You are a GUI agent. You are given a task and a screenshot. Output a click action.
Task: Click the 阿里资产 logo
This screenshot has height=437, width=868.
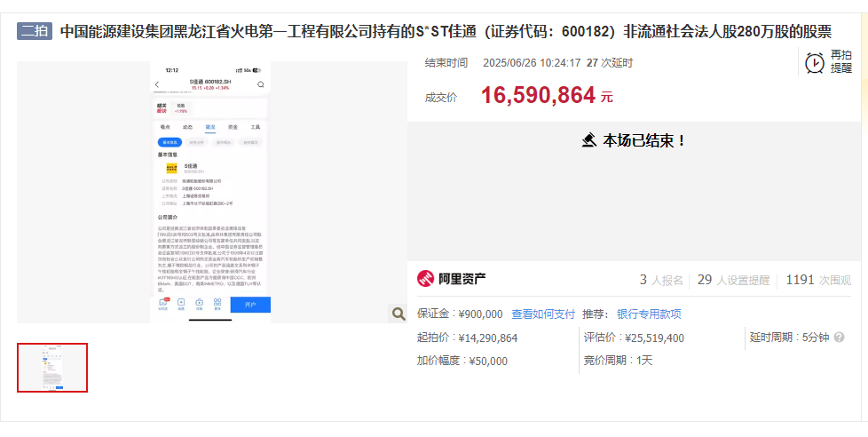(x=452, y=279)
